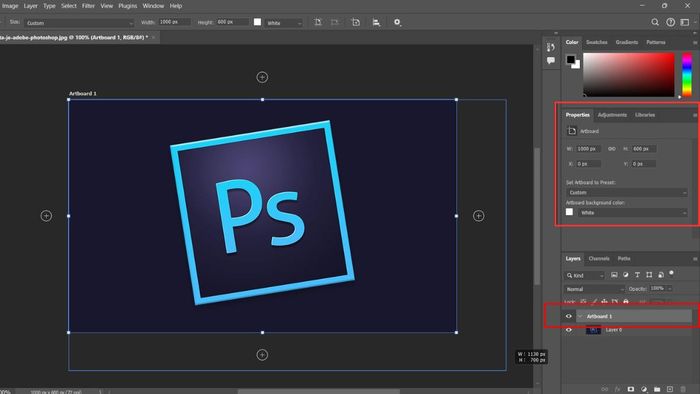Create a new layer icon
700x394 pixels.
point(670,390)
